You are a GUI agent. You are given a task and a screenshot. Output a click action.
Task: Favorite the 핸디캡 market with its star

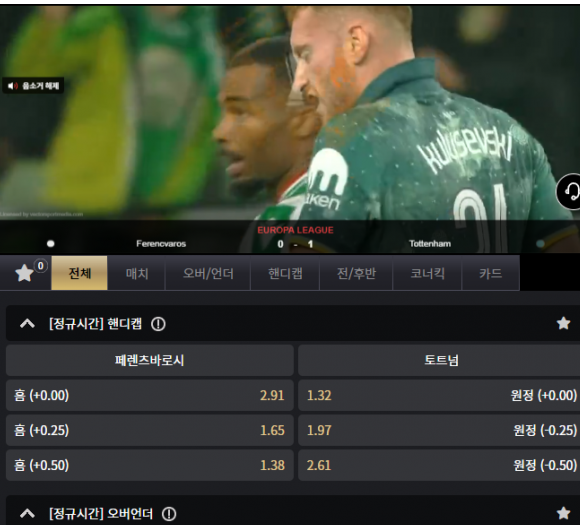point(563,323)
